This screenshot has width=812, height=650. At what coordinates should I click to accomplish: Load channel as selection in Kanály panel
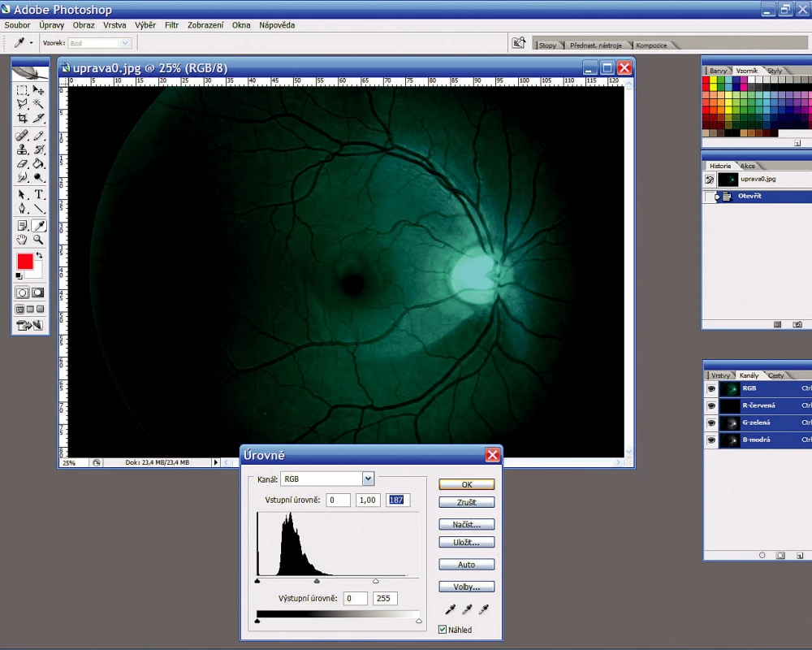762,555
